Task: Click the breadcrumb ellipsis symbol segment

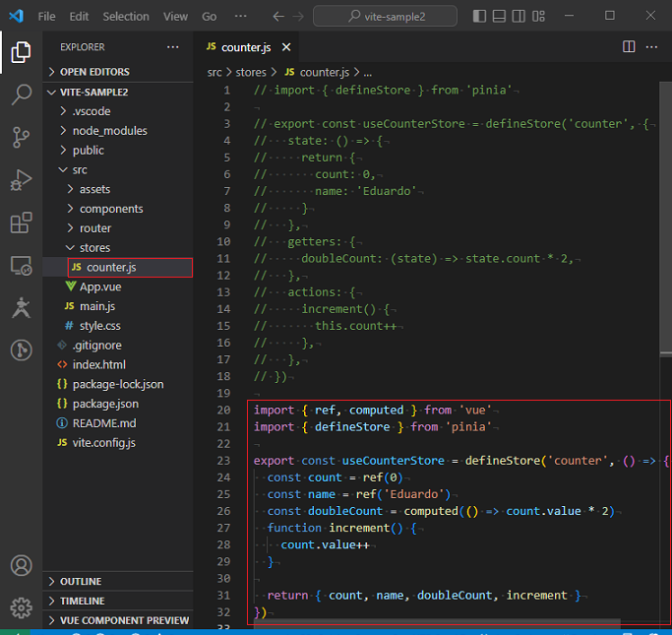Action: 368,73
